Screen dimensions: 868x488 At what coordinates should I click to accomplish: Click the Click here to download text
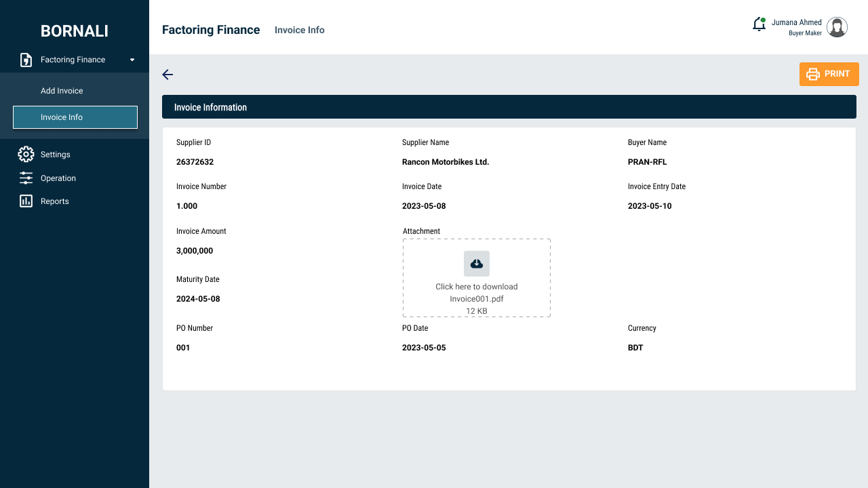[x=477, y=287]
